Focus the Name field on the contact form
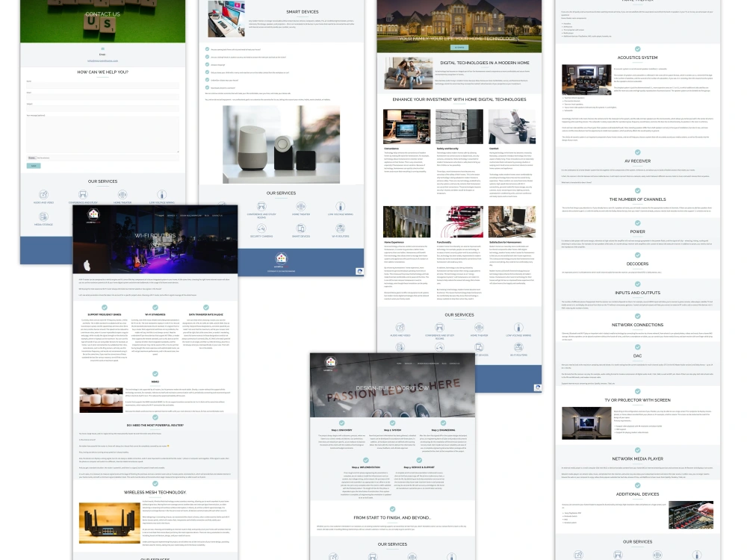The height and width of the screenshot is (560, 747). click(102, 86)
